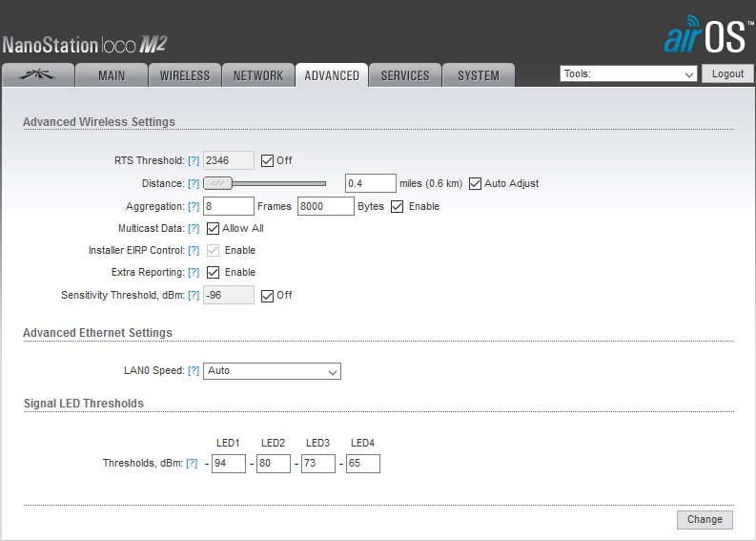Uncheck Multicast Data Allow All
Viewport: 756px width, 541px height.
[213, 229]
